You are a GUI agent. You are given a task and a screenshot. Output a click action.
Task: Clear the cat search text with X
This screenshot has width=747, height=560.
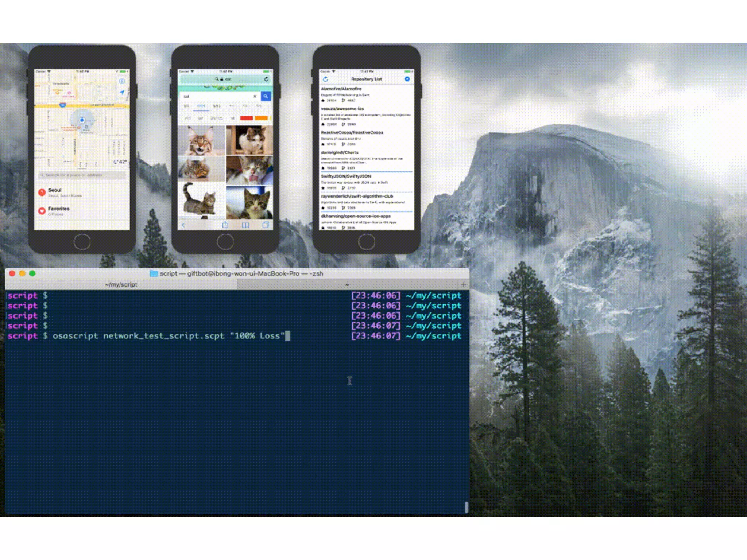255,96
